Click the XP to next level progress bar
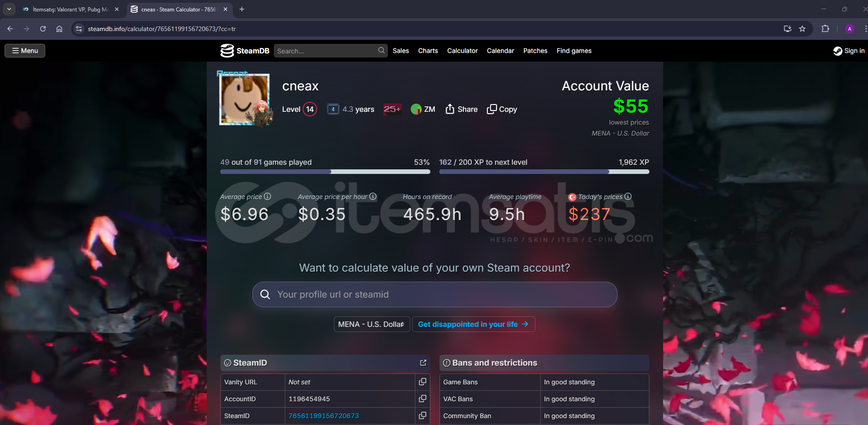This screenshot has width=868, height=425. click(x=544, y=172)
